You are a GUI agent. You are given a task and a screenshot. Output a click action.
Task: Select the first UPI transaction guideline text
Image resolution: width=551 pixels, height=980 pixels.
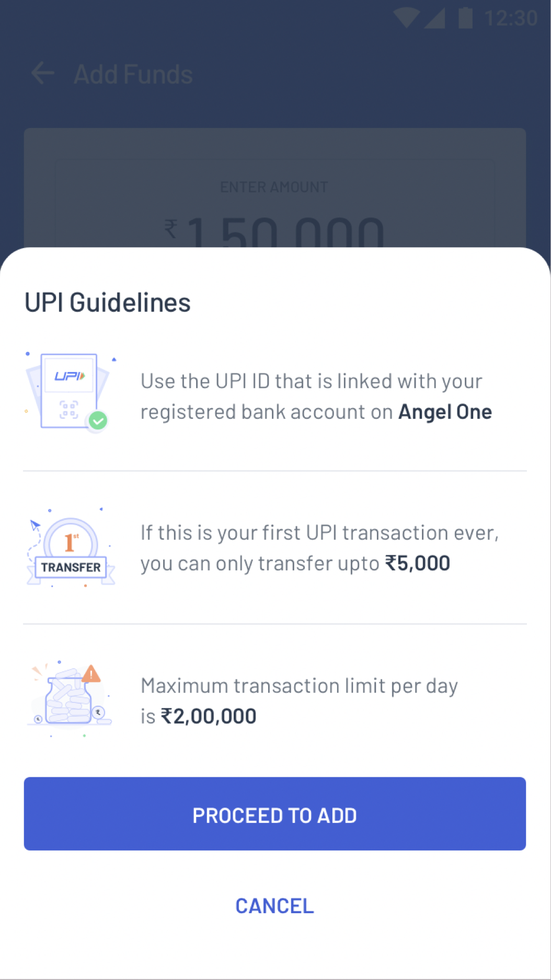[x=319, y=547]
